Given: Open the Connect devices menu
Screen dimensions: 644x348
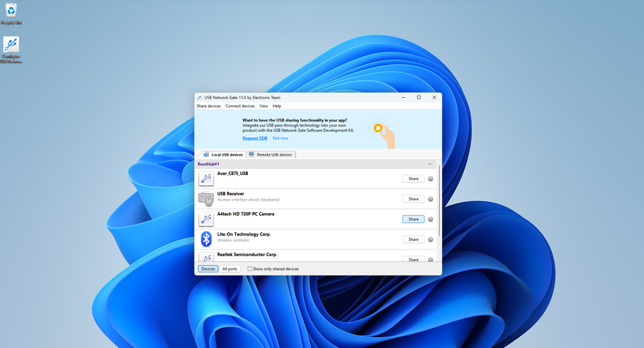Looking at the screenshot, I should coord(240,106).
